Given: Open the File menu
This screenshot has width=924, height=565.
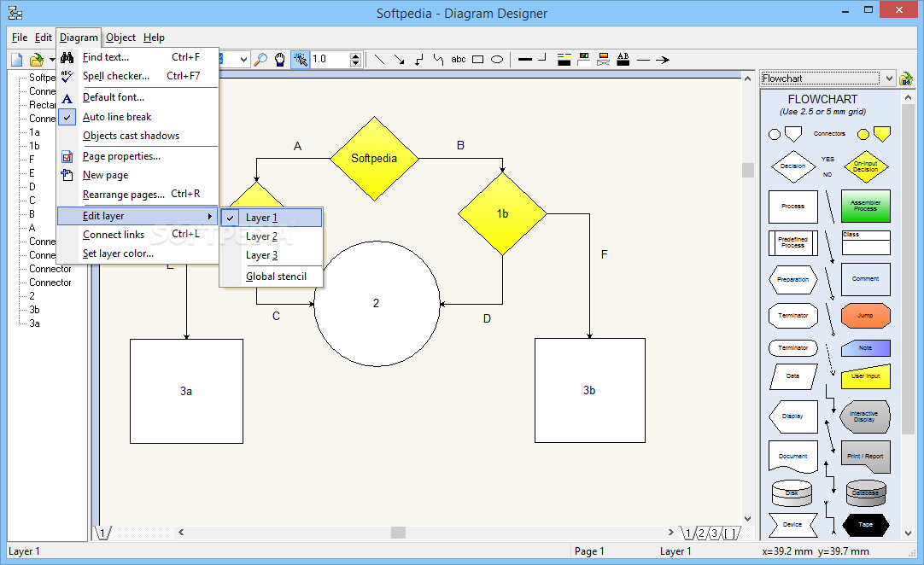Looking at the screenshot, I should pyautogui.click(x=20, y=38).
